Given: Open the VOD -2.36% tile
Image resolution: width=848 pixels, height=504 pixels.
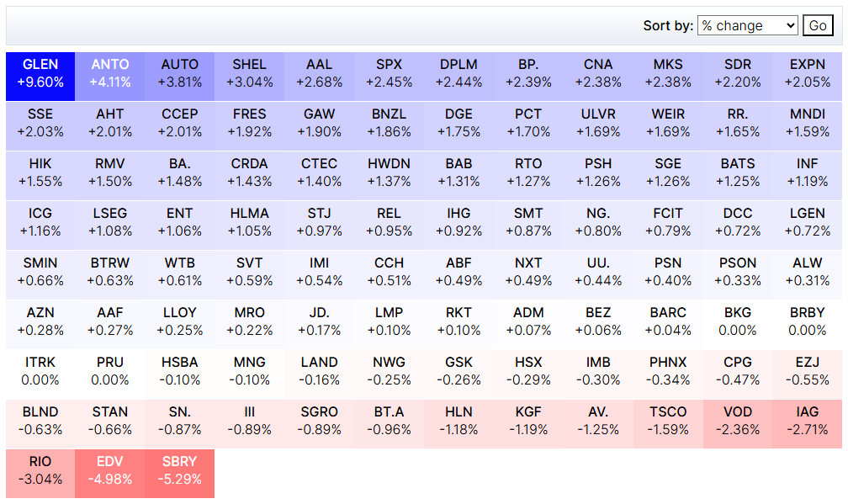Looking at the screenshot, I should point(738,422).
